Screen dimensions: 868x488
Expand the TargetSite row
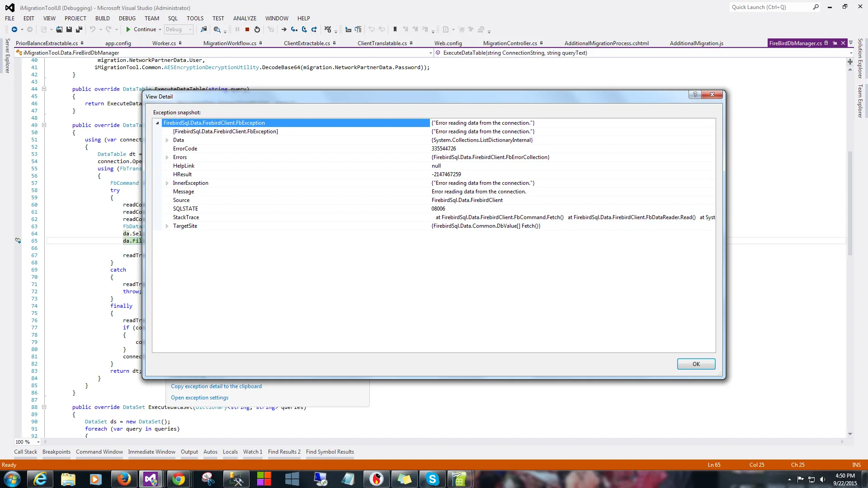[167, 226]
